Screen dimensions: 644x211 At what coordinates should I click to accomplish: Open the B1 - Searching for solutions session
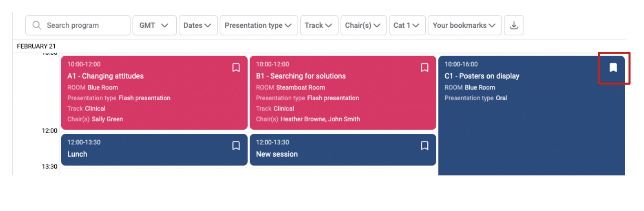click(x=301, y=76)
